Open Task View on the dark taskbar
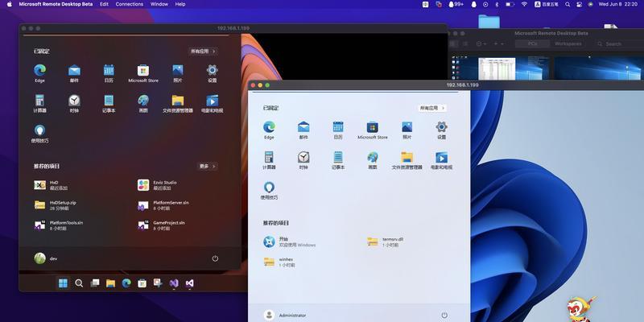This screenshot has height=322, width=644. pyautogui.click(x=95, y=283)
